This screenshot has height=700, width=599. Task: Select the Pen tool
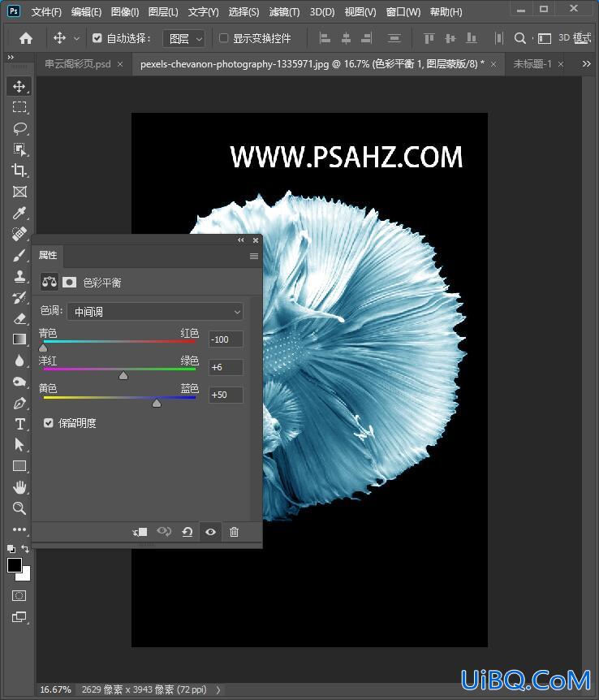(19, 403)
